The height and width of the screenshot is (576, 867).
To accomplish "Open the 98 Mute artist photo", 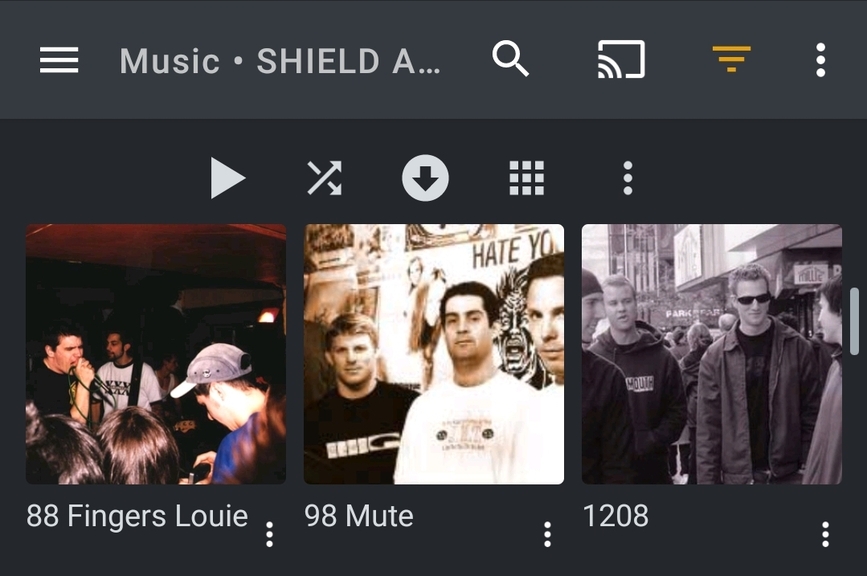I will click(x=434, y=354).
